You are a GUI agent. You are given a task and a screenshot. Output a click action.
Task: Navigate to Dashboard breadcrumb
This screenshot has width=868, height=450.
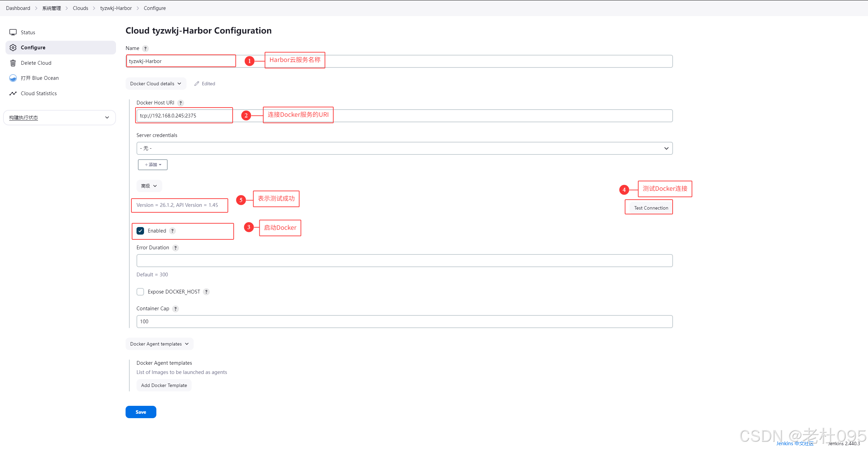coord(18,8)
